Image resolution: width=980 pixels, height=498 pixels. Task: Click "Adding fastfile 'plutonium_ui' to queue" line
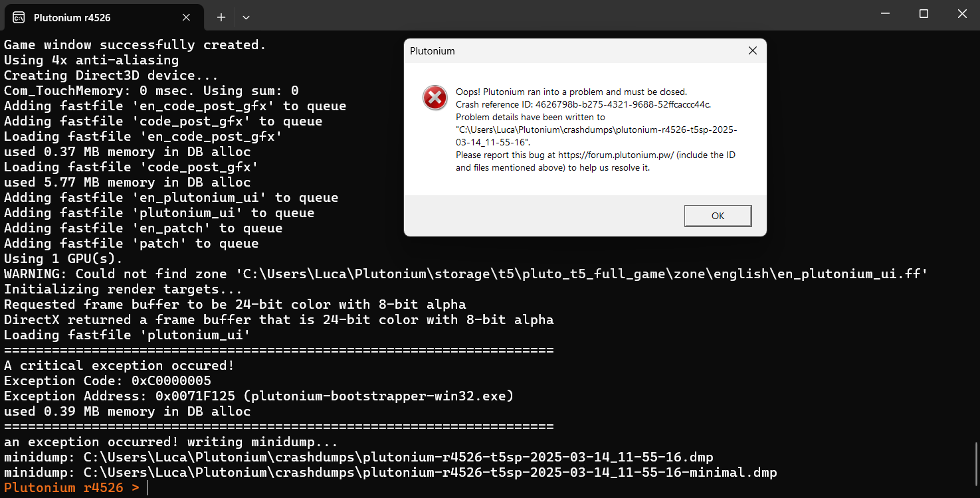(x=159, y=213)
